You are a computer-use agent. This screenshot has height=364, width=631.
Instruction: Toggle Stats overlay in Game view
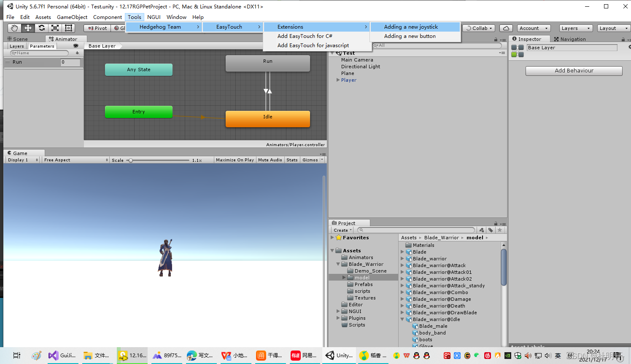coord(292,160)
